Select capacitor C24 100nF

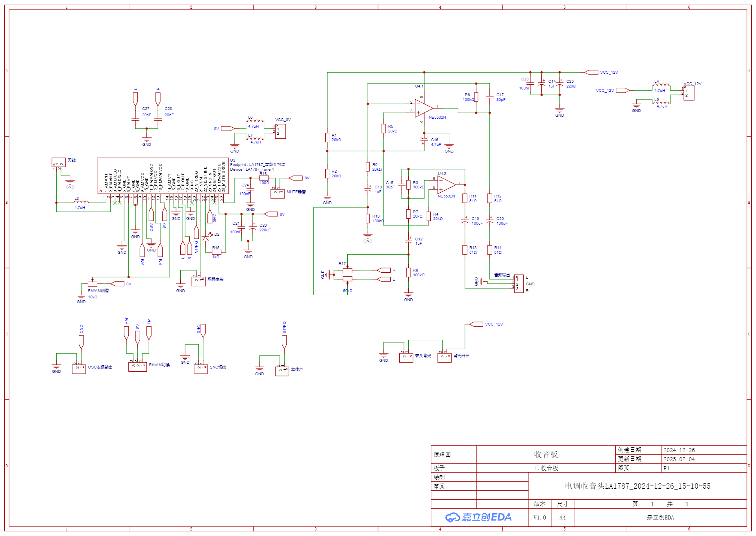250,189
